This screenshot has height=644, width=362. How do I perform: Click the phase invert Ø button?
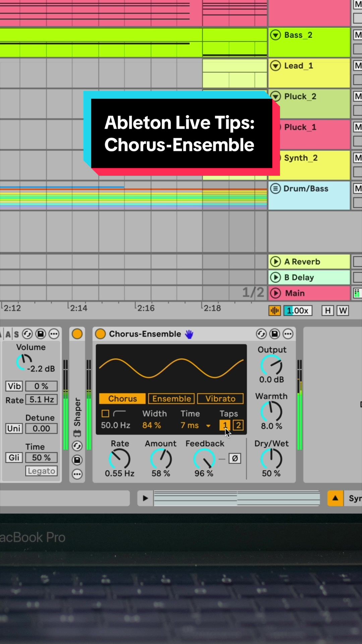click(235, 458)
